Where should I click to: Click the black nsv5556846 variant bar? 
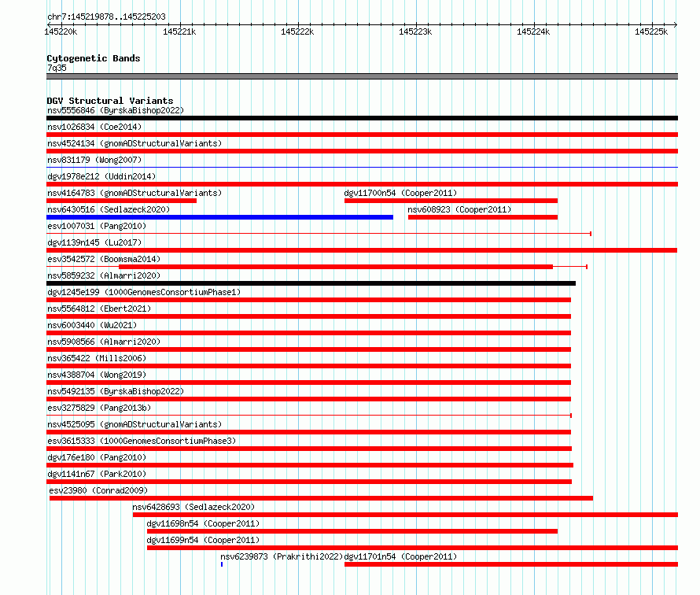tap(362, 118)
